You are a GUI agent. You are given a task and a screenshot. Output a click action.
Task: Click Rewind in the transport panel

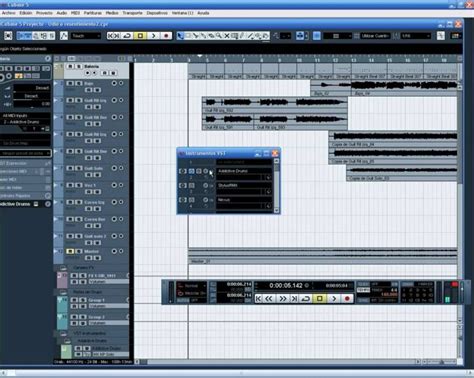269,299
